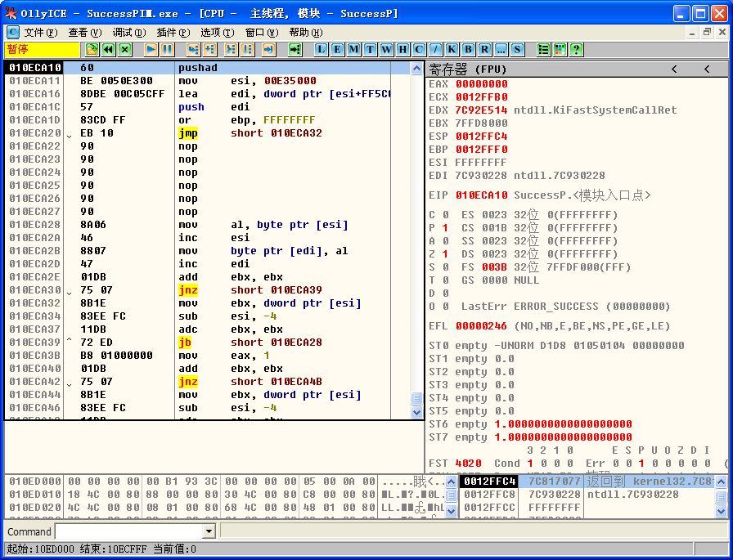This screenshot has width=733, height=560.
Task: Open the 窗口(W) menu
Action: pyautogui.click(x=261, y=32)
